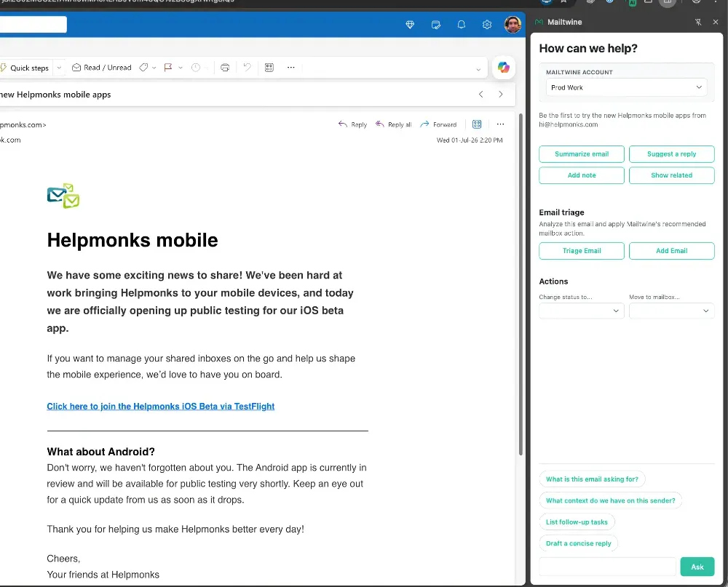This screenshot has height=587, width=728.
Task: Click the Mailtwine logo icon in panel header
Action: point(539,23)
